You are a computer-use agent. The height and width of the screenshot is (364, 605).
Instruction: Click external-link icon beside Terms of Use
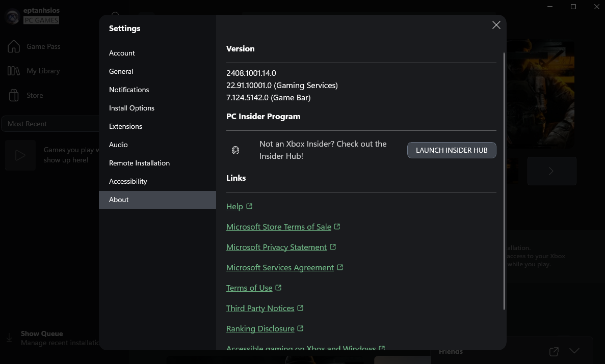tap(278, 288)
